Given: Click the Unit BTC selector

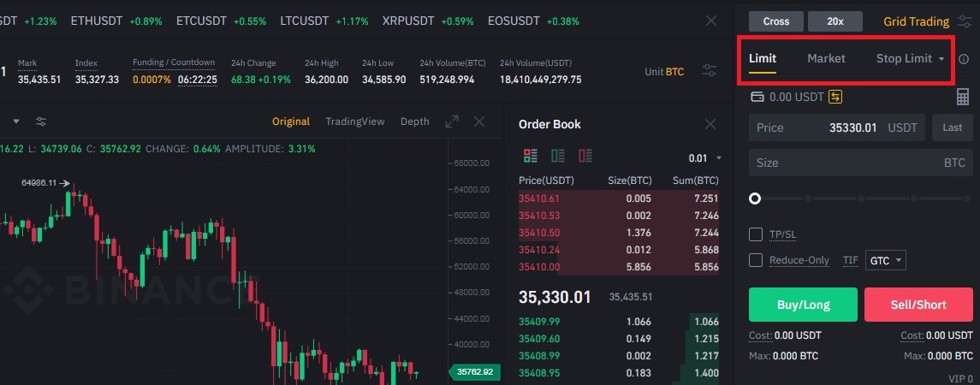Looking at the screenshot, I should [664, 72].
